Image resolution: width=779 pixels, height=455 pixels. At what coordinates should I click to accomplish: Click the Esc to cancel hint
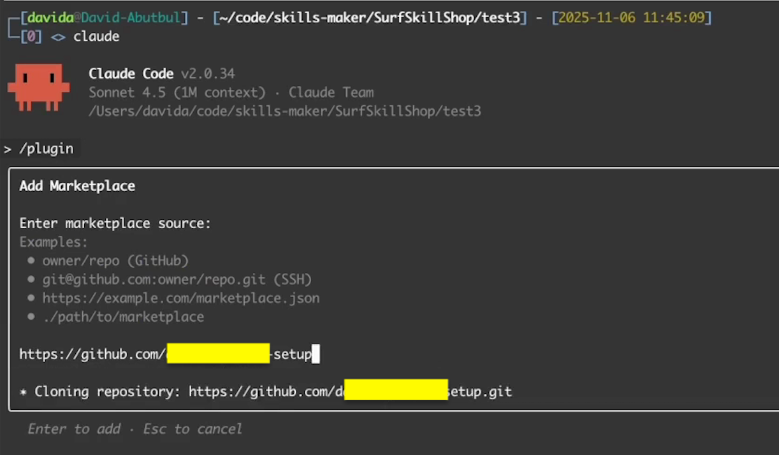click(193, 429)
